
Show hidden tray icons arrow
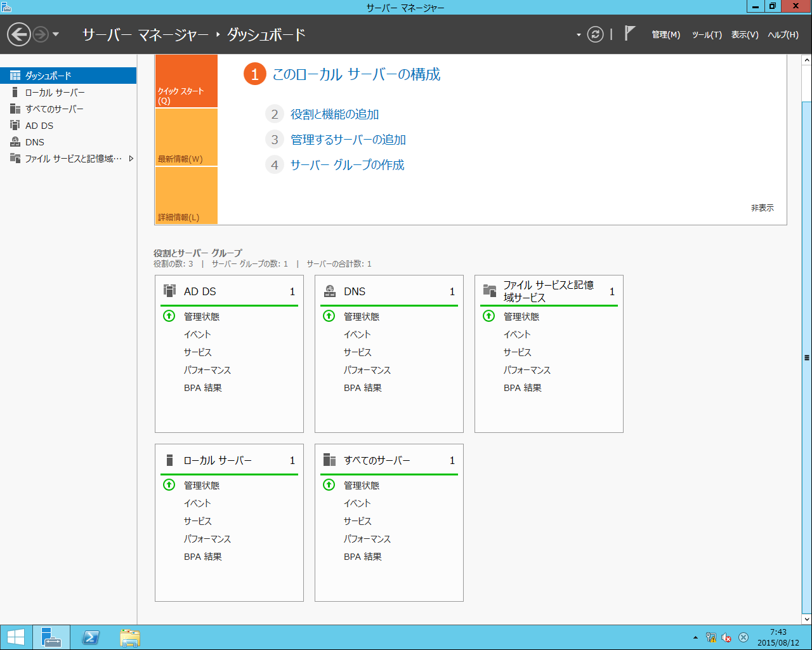(695, 637)
